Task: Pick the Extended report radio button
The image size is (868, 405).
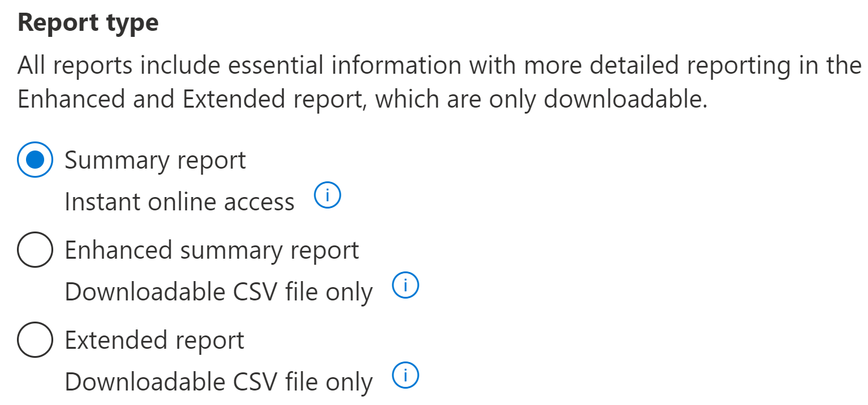Action: [x=36, y=340]
